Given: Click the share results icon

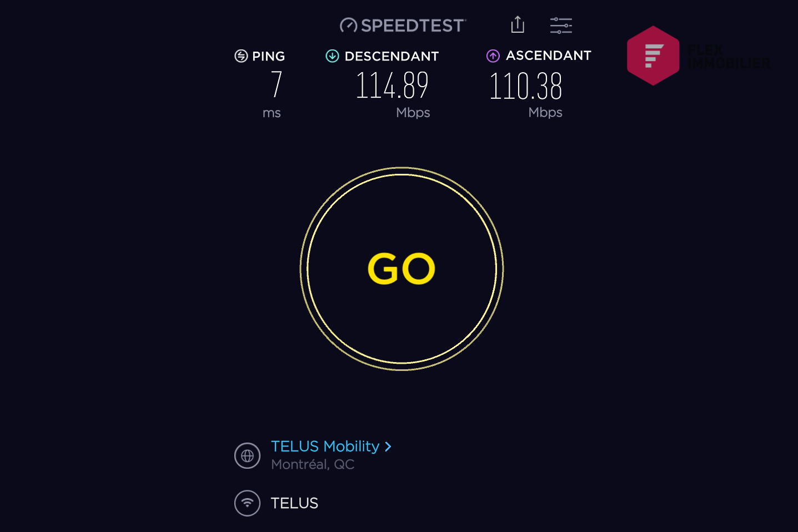Looking at the screenshot, I should pyautogui.click(x=518, y=25).
